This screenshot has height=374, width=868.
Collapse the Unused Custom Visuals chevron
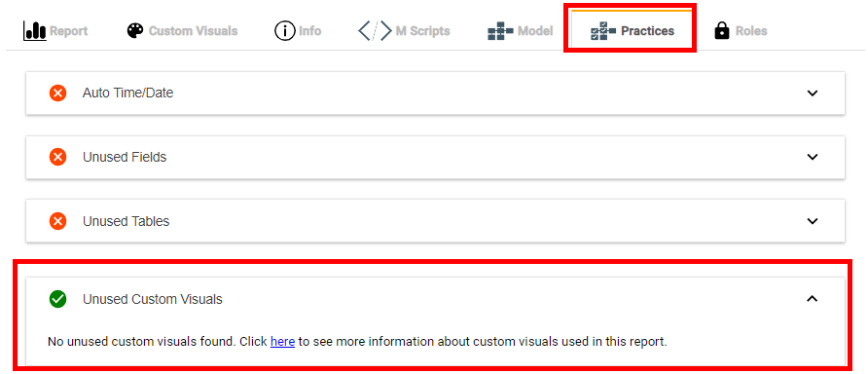(x=813, y=299)
